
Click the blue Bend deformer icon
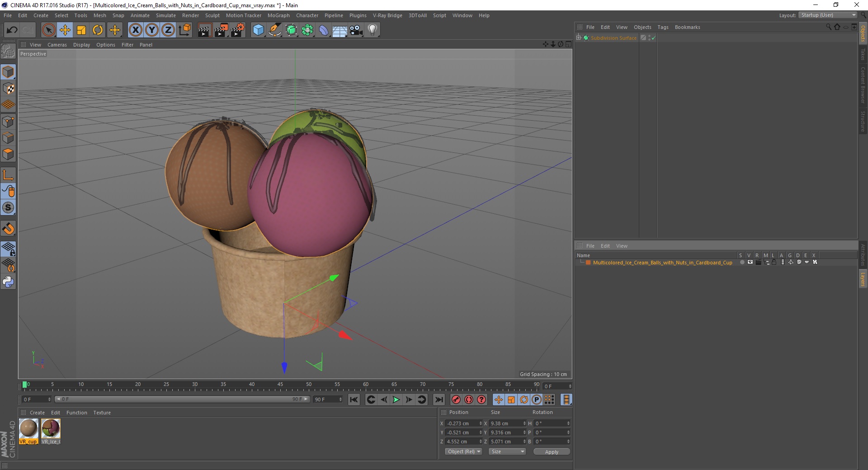pos(324,30)
